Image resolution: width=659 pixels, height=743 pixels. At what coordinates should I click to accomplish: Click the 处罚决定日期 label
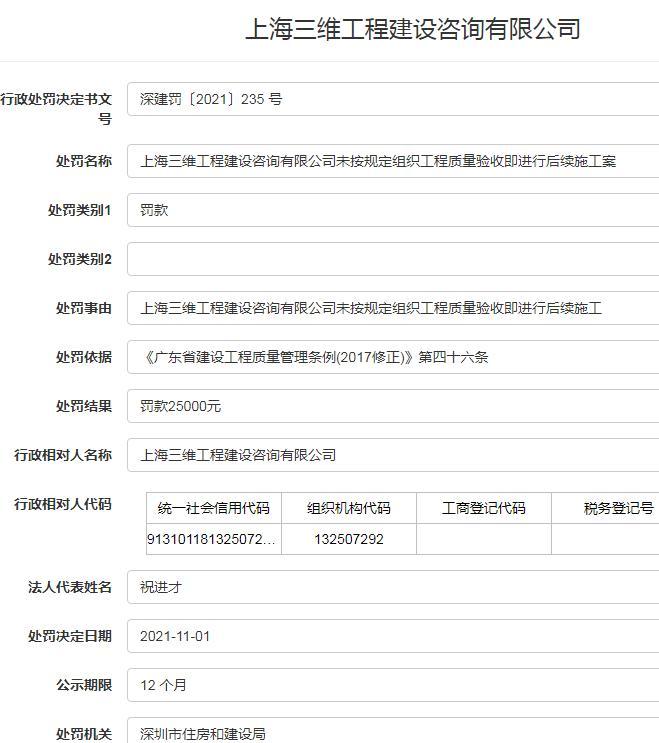(x=70, y=636)
